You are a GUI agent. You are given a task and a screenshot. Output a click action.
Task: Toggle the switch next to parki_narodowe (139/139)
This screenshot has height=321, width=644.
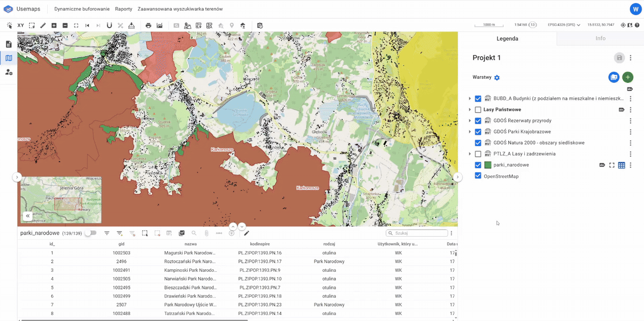91,233
